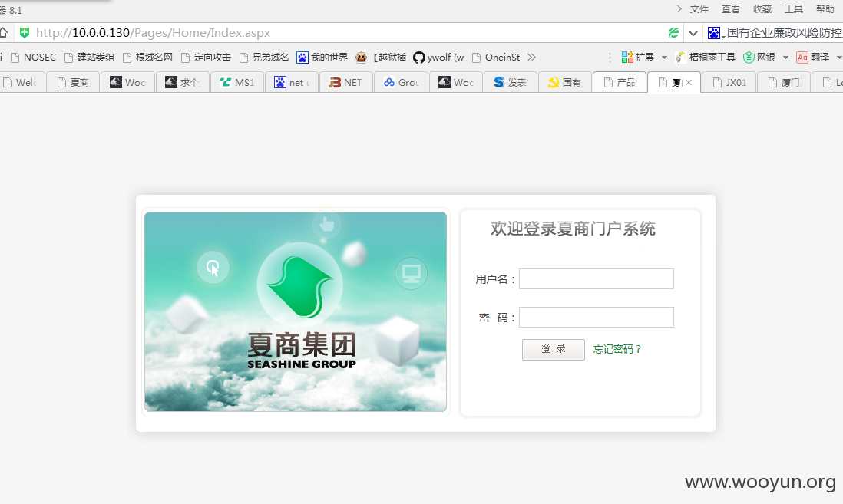
Task: Click the 登录 login button
Action: pos(554,349)
